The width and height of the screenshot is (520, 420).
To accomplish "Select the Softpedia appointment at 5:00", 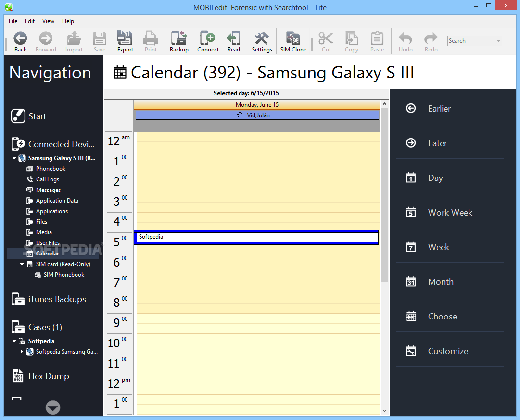I will 256,237.
